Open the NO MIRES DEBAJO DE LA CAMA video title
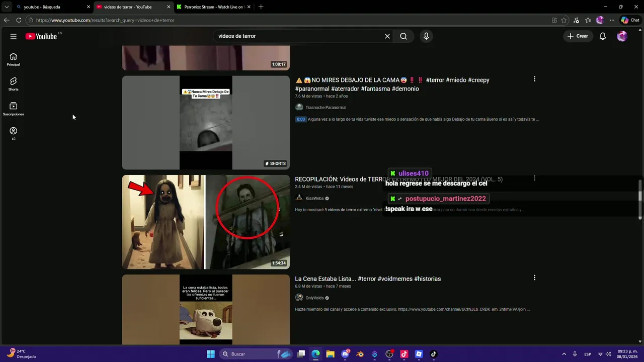 click(392, 84)
